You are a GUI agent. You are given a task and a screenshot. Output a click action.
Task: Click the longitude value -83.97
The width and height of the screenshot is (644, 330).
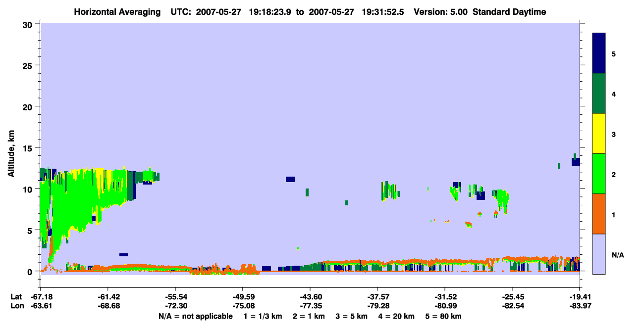tap(580, 306)
